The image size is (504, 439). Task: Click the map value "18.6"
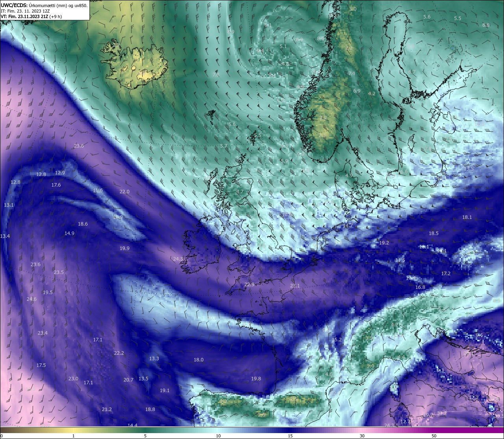coord(83,224)
